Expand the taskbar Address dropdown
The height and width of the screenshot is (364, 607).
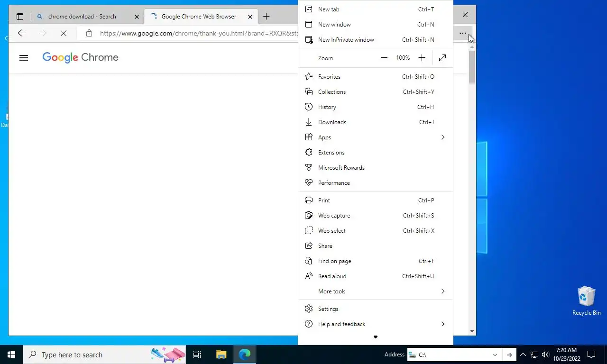495,355
